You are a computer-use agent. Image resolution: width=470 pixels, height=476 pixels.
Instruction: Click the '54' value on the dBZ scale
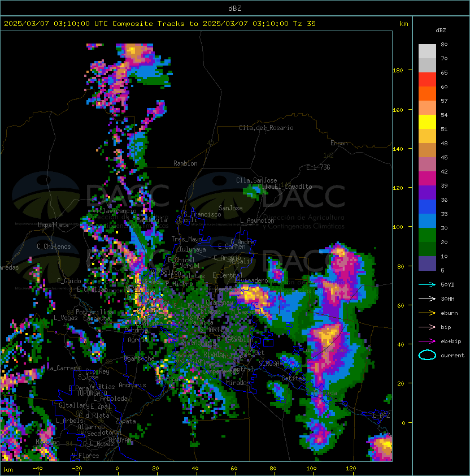point(444,115)
